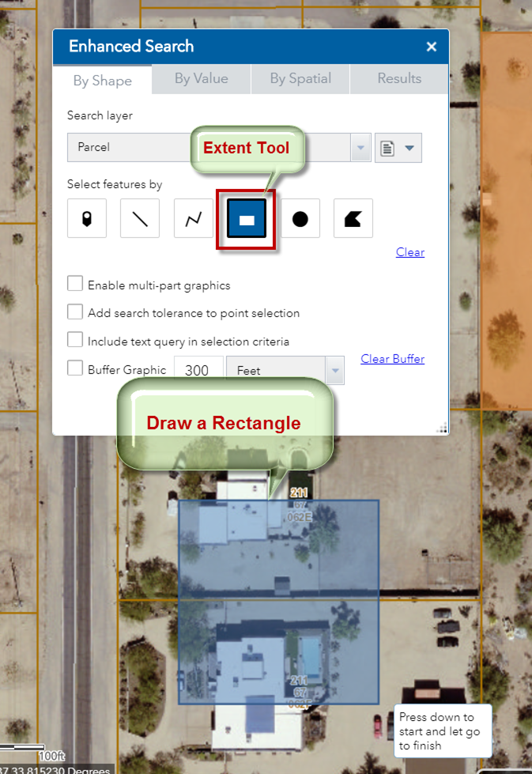
Task: Select the circle drawing tool
Action: [x=300, y=219]
